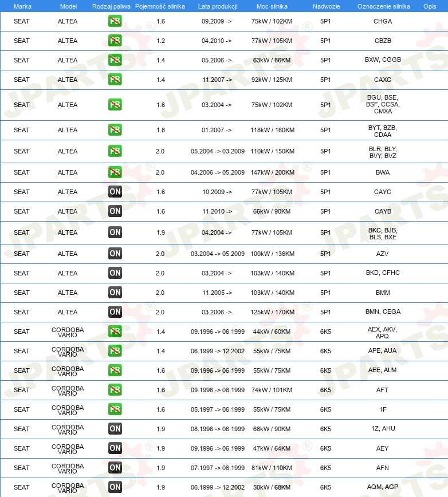This screenshot has height=497, width=448.
Task: Click body code 6K5 in AFT row
Action: (x=325, y=390)
